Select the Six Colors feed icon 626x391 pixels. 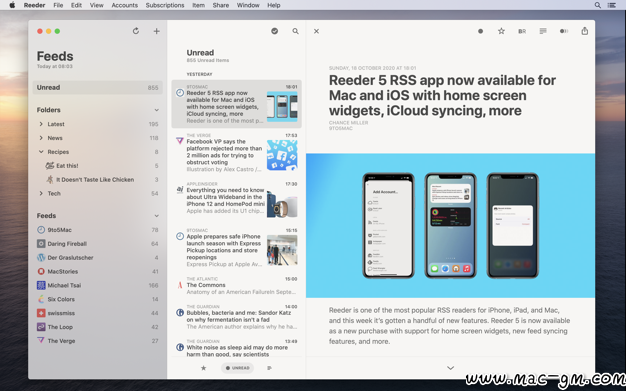click(x=41, y=299)
